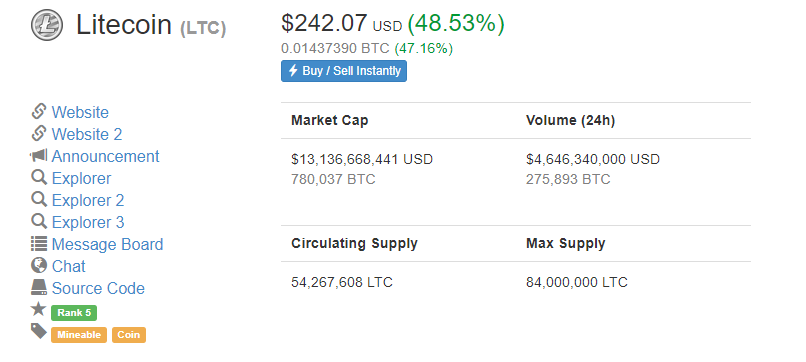Viewport: 806px width, 362px height.
Task: Open the Explorer 2 link
Action: tap(88, 200)
